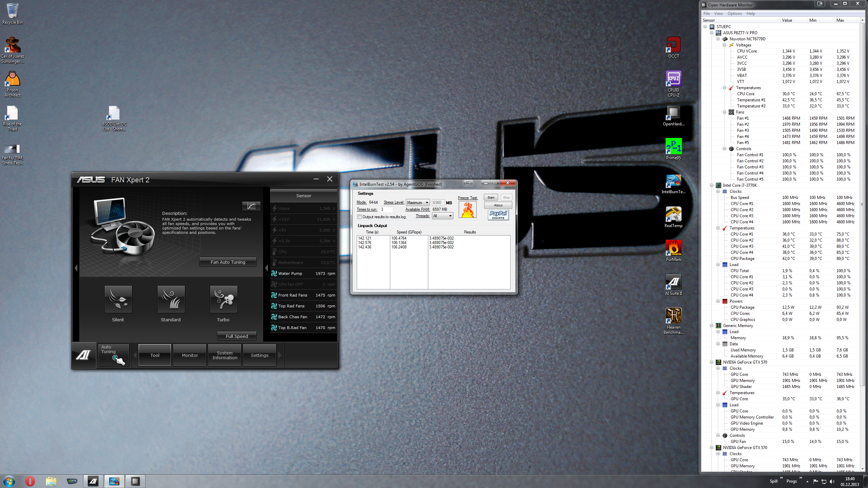The width and height of the screenshot is (868, 488).
Task: Select the Silent fan profile icon
Action: (118, 299)
